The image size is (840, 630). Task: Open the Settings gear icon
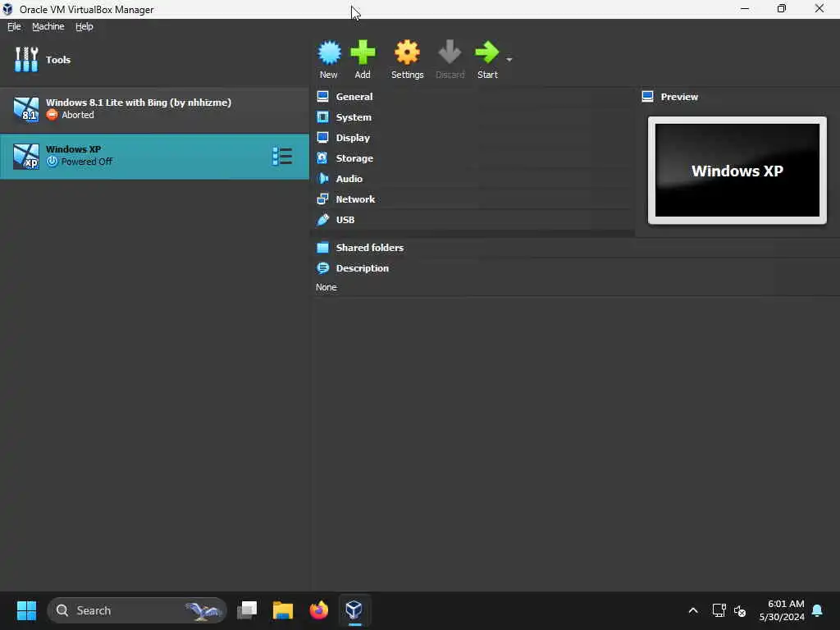(407, 52)
